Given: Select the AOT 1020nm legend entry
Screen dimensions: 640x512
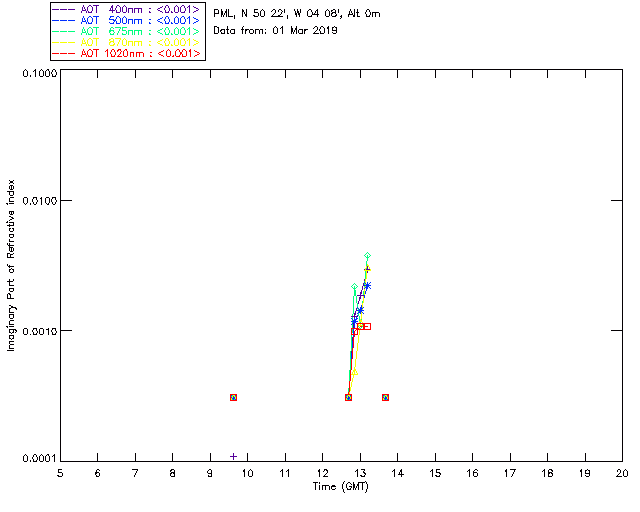Looking at the screenshot, I should [126, 53].
